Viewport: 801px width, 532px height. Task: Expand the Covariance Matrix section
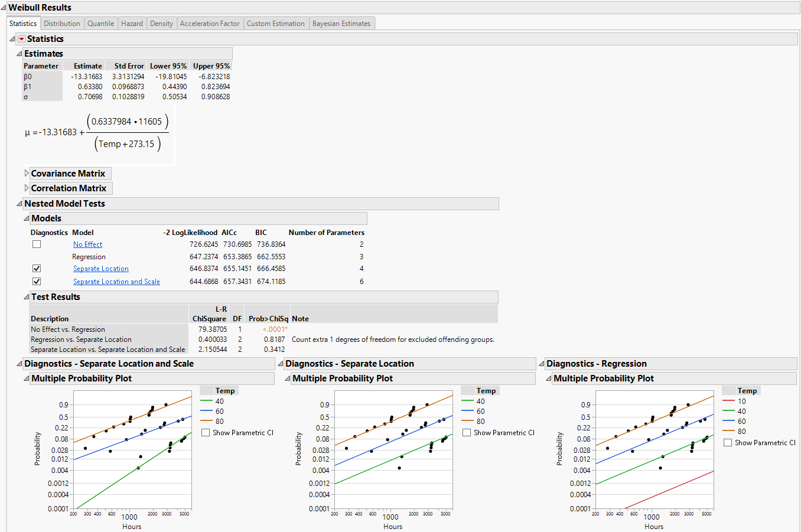coord(27,174)
